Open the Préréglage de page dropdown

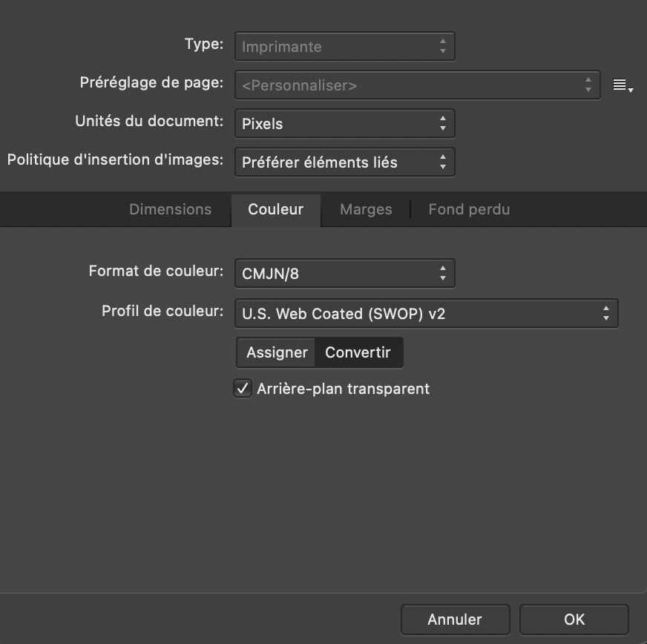pyautogui.click(x=417, y=85)
